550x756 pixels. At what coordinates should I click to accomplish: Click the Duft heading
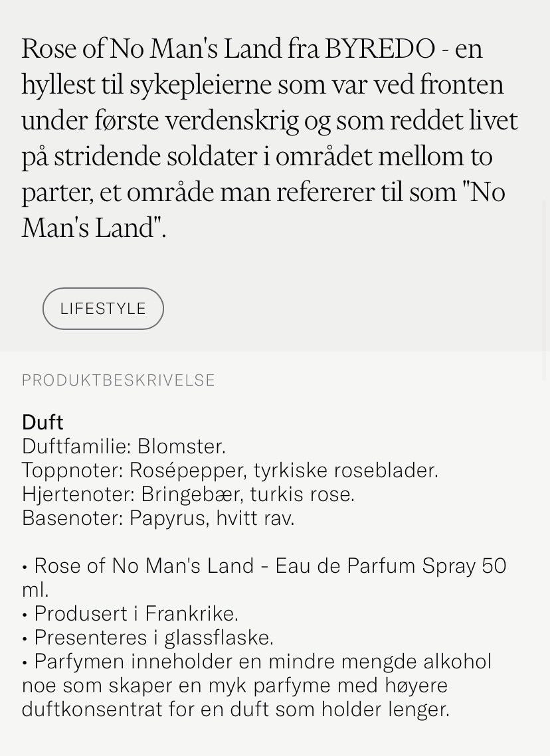pos(43,422)
